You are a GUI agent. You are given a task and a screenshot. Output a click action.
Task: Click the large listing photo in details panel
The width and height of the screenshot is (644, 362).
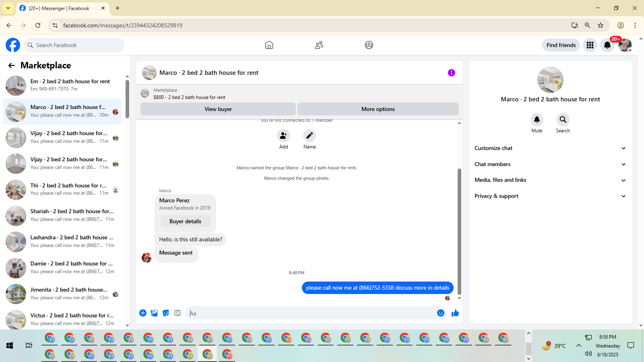(x=550, y=80)
